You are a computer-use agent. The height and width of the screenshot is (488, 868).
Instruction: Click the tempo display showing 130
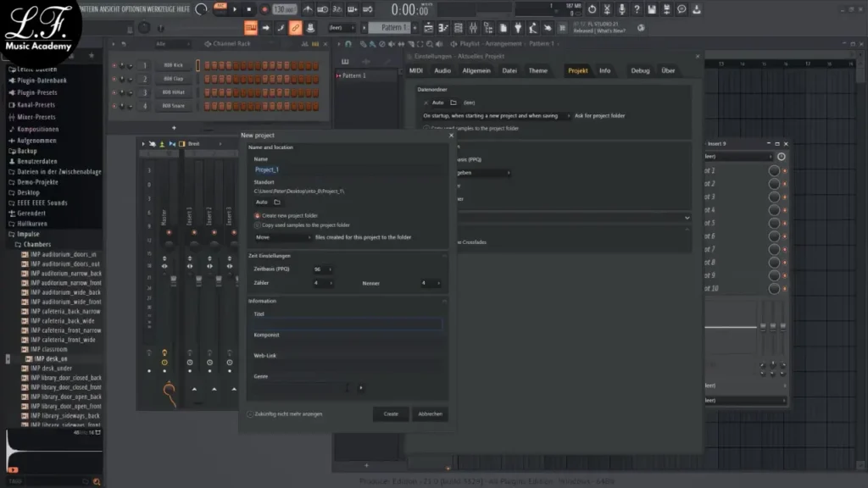coord(284,9)
